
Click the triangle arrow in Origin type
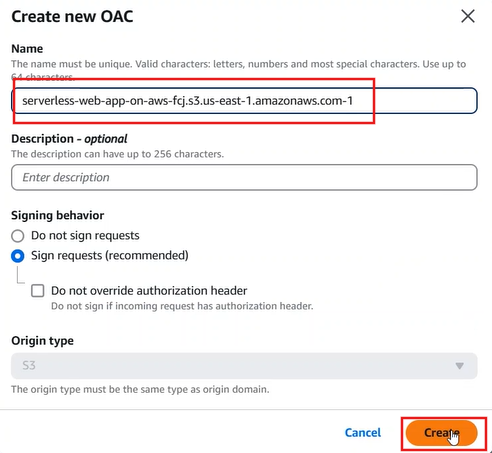coord(460,366)
